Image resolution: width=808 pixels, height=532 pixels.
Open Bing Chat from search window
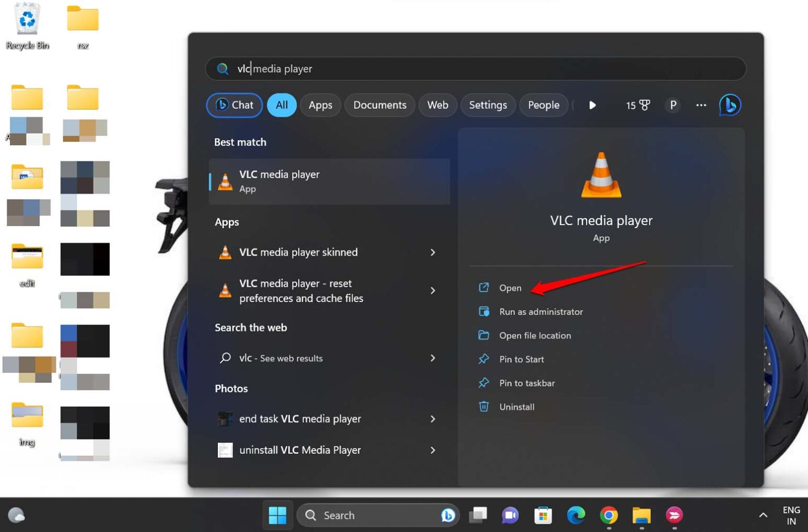tap(234, 105)
